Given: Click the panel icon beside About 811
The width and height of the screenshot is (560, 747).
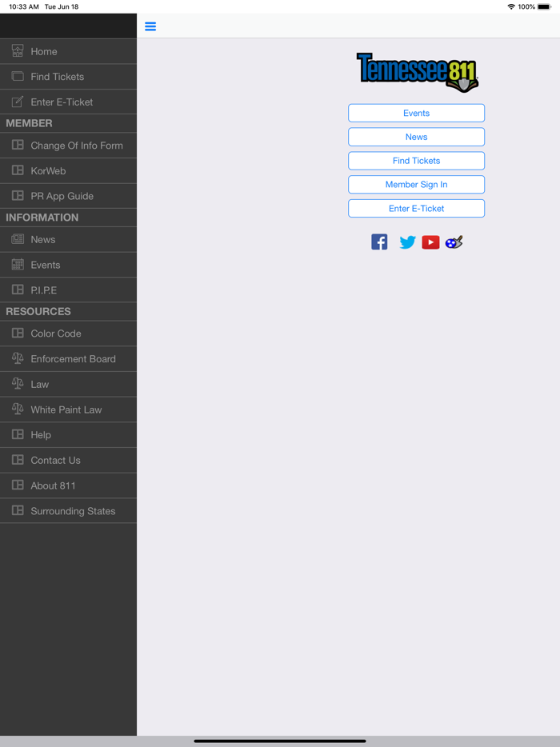Looking at the screenshot, I should (18, 485).
